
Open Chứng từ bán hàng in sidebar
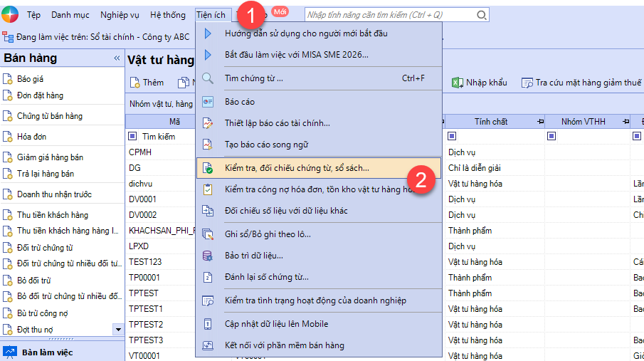tap(49, 116)
